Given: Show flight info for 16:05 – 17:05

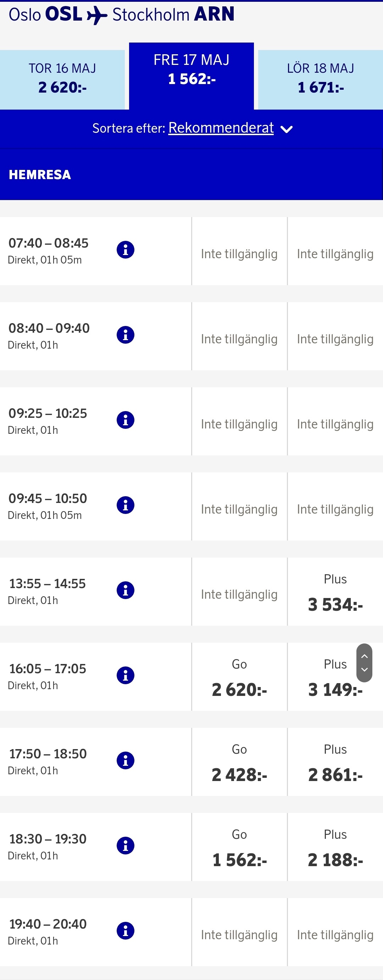Looking at the screenshot, I should 126,676.
